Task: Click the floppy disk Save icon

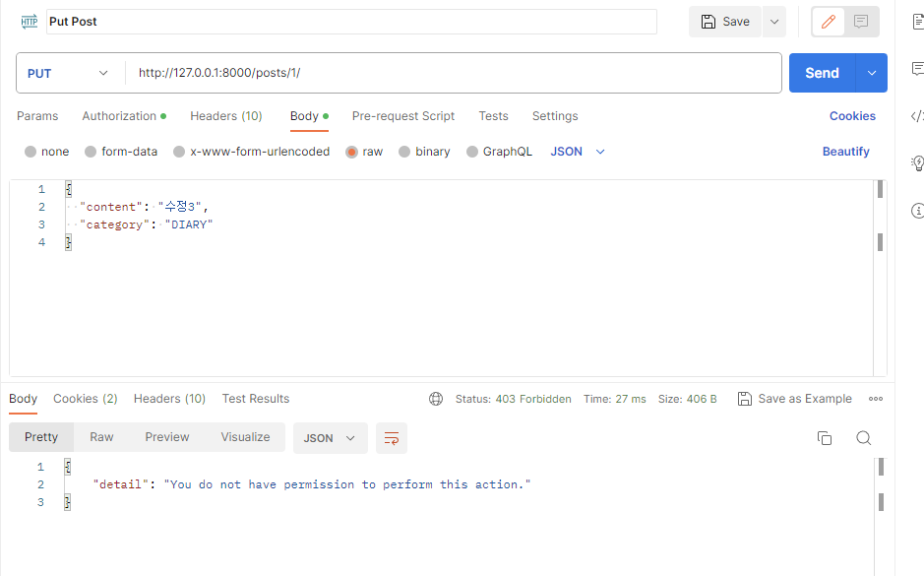Action: click(x=708, y=22)
